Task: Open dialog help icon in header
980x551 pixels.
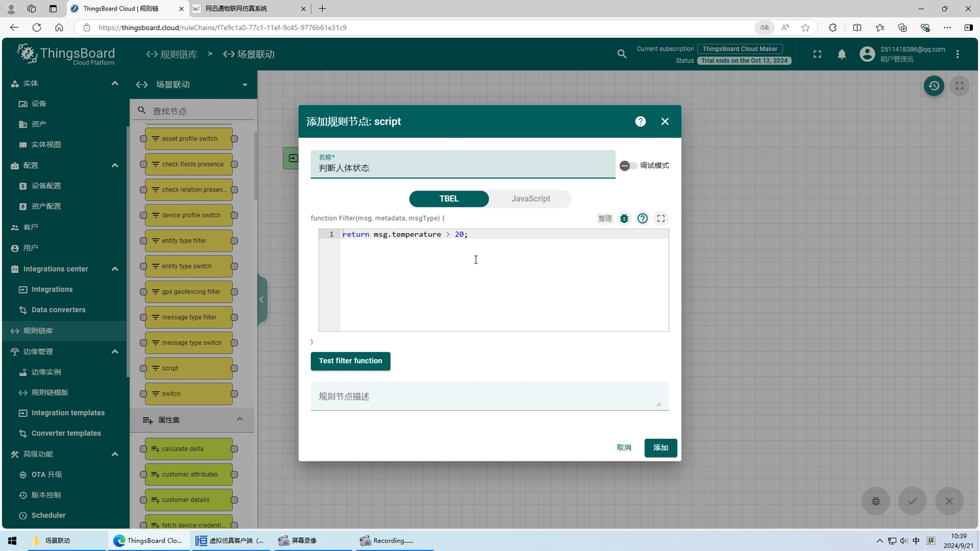Action: click(x=640, y=121)
